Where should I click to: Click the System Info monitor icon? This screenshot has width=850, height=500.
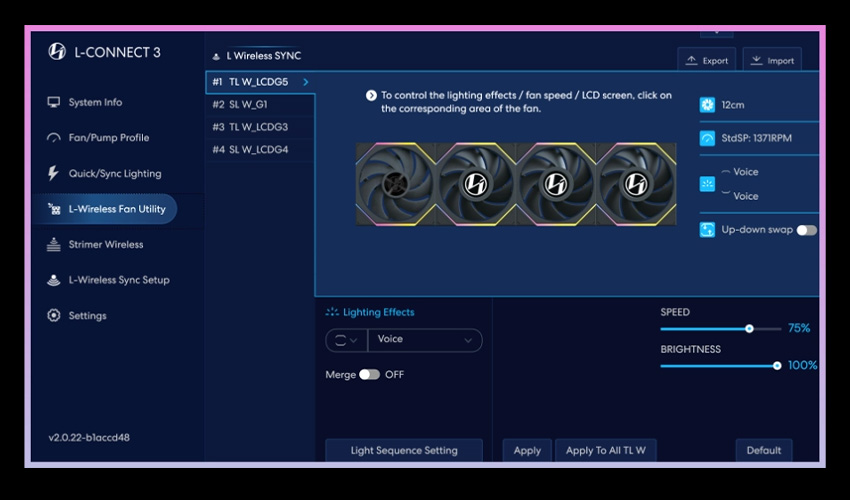coord(54,102)
